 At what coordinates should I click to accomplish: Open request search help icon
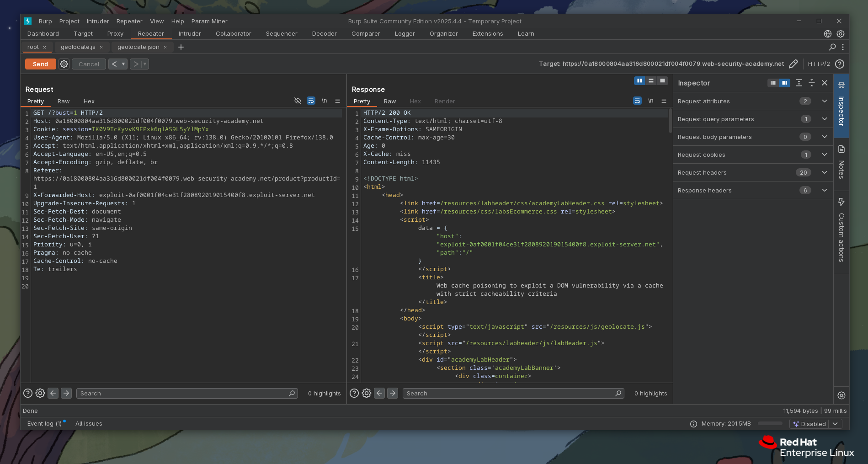tap(28, 393)
